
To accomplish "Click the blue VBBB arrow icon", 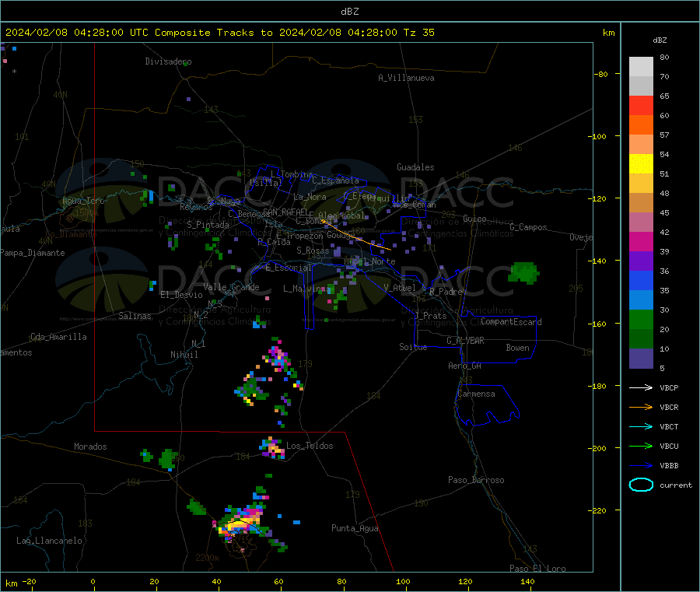I will (641, 465).
